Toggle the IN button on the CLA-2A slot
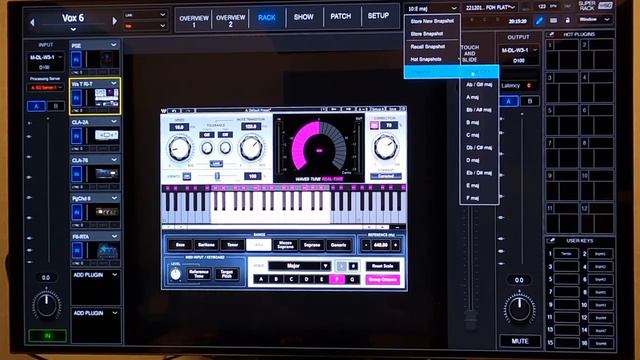This screenshot has height=360, width=640. (77, 136)
